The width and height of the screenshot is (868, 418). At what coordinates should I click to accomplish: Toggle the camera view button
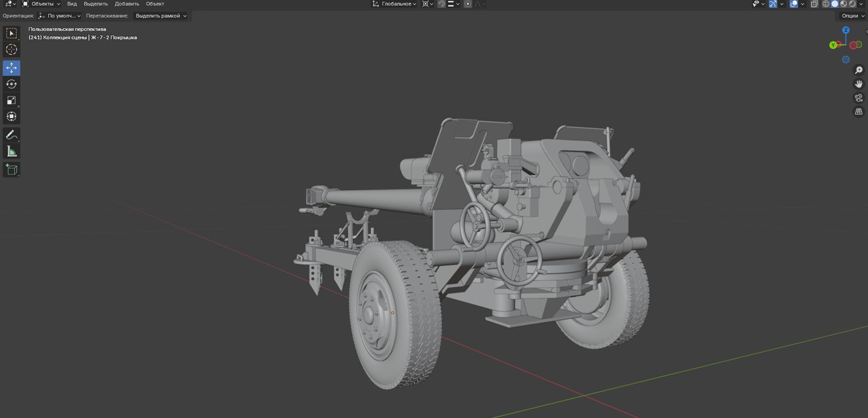[859, 98]
